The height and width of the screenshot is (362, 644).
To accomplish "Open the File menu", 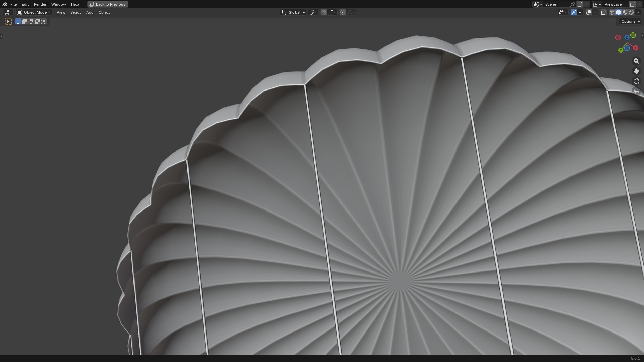I will (13, 4).
